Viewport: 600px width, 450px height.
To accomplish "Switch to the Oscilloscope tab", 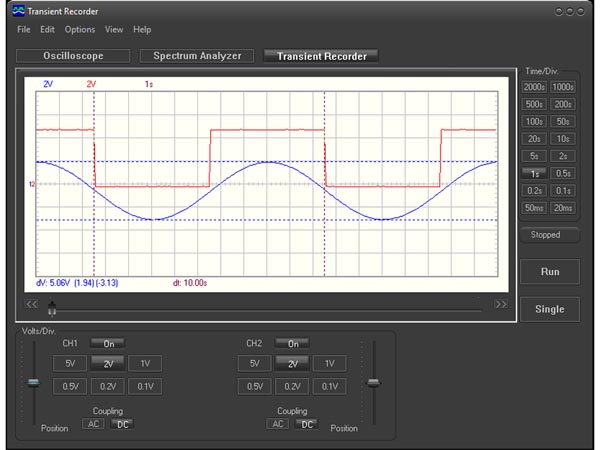I will coord(73,56).
